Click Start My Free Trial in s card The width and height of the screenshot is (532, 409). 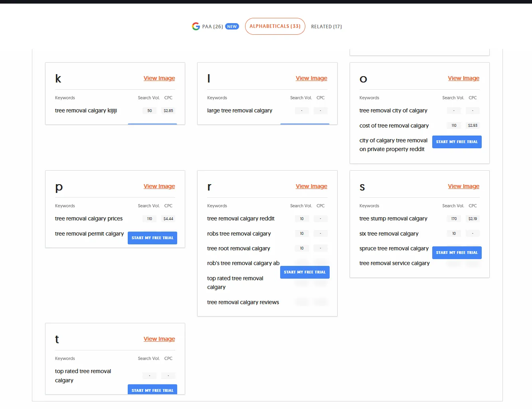[457, 253]
